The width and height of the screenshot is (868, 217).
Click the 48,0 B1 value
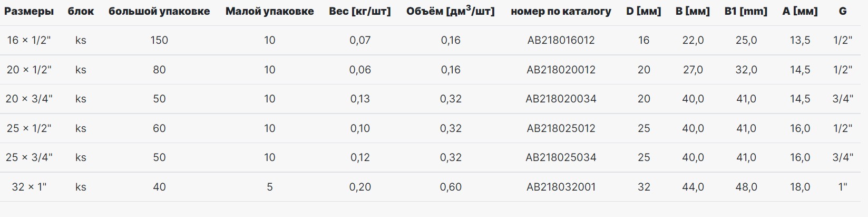coord(746,187)
